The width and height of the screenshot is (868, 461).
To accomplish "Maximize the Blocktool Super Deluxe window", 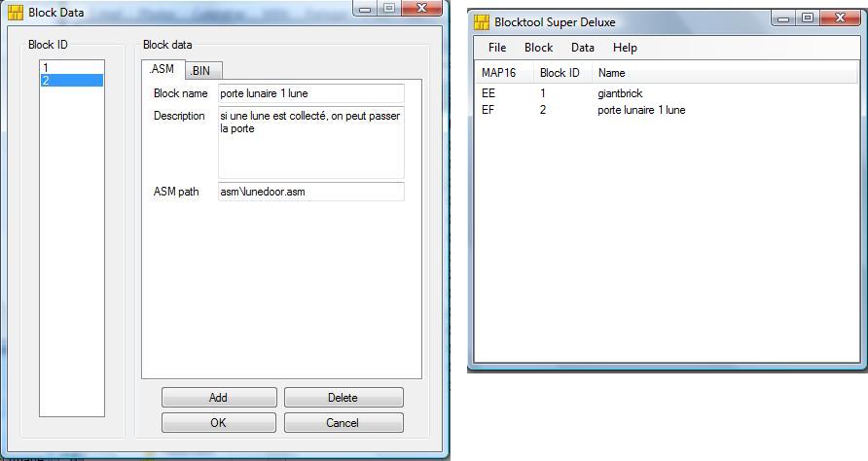I will coord(809,18).
